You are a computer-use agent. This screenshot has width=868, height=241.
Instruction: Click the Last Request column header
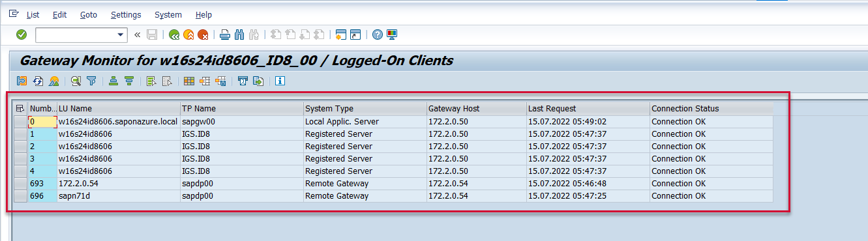click(x=588, y=109)
